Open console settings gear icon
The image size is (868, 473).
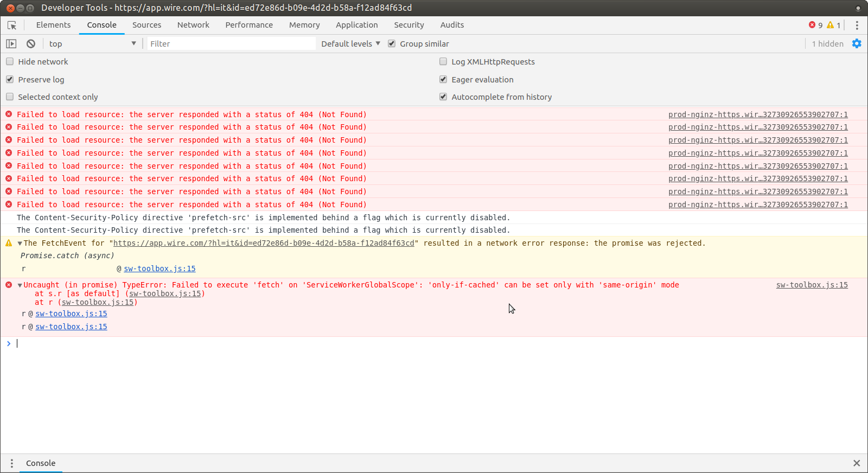coord(857,44)
